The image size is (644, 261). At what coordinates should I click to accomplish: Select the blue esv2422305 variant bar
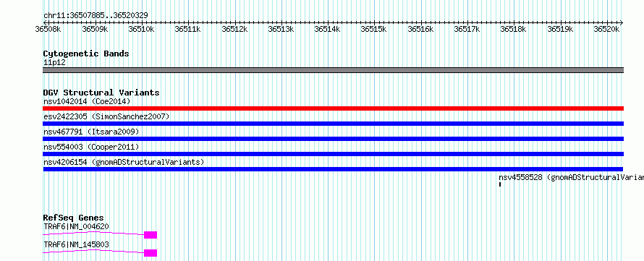pos(333,124)
